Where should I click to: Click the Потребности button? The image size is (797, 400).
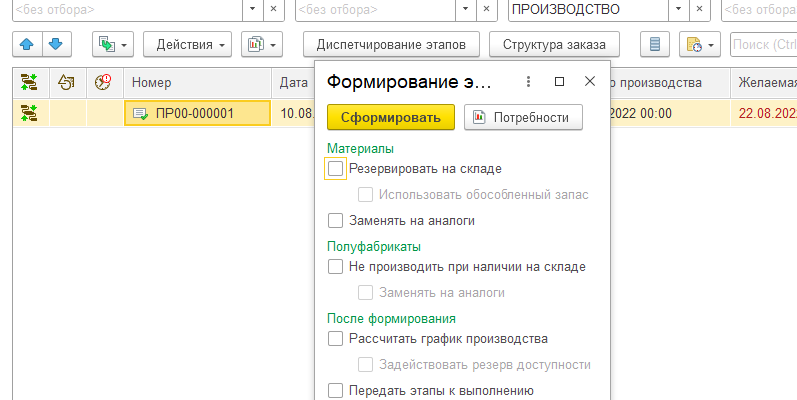[523, 117]
